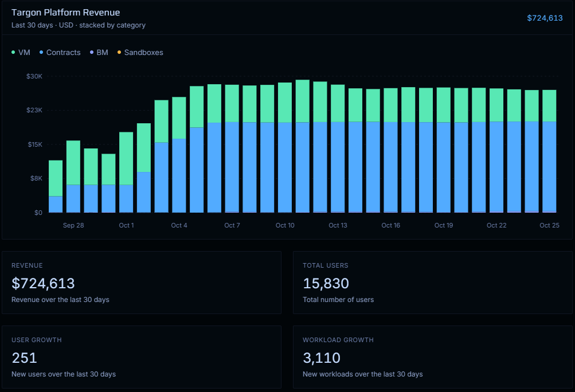Click the Oct 25 chart bar
This screenshot has width=575, height=392.
point(549,151)
